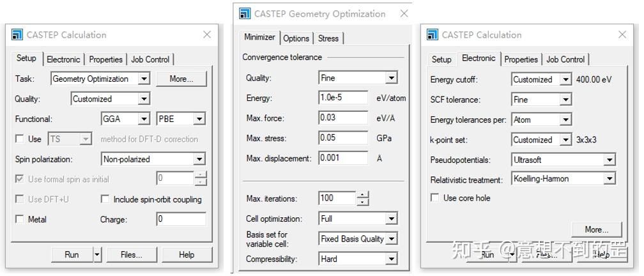Open the Options tab in Geometry Optimization
Image resolution: width=644 pixels, height=276 pixels.
pyautogui.click(x=296, y=38)
